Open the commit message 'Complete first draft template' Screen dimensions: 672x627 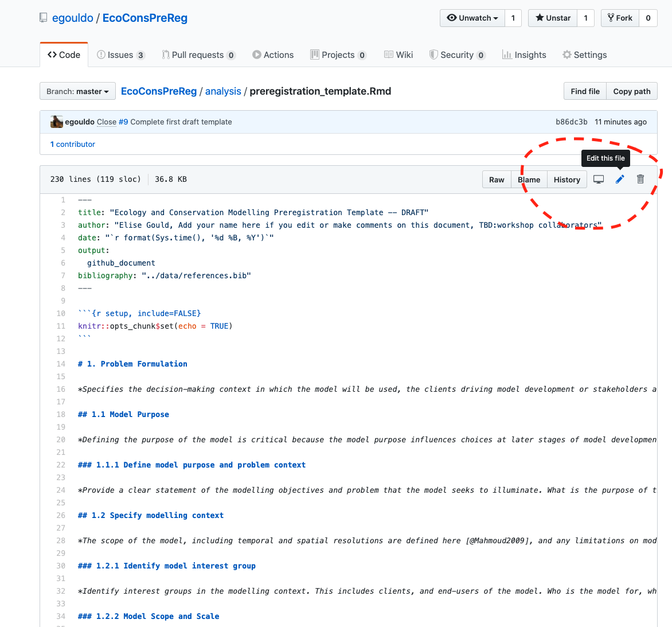[x=181, y=122]
